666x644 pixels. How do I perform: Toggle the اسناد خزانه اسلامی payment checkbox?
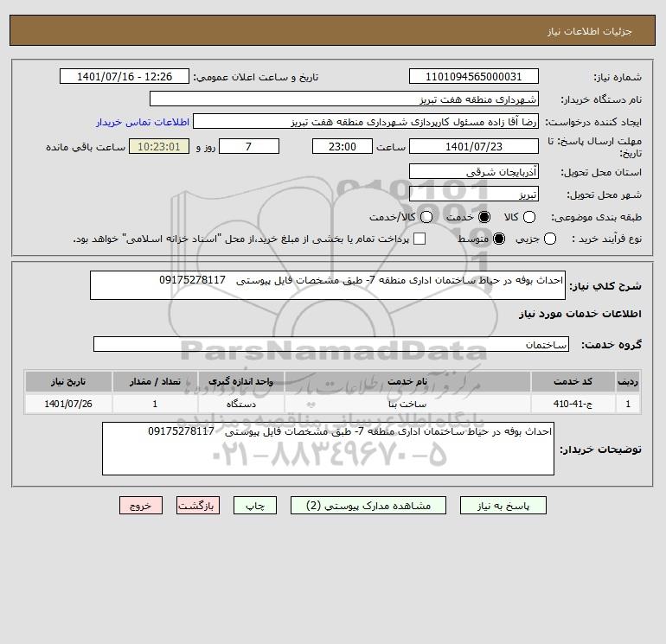tap(419, 239)
